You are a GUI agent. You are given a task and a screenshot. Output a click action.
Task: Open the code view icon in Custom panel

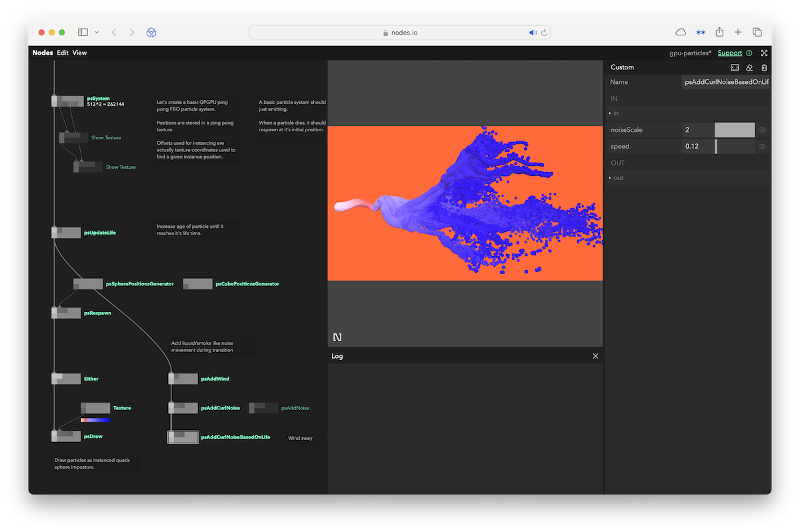[x=735, y=67]
